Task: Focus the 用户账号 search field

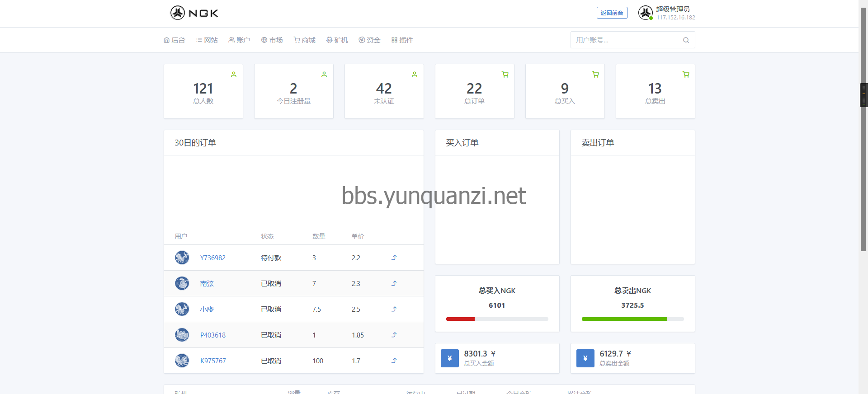Action: point(626,40)
